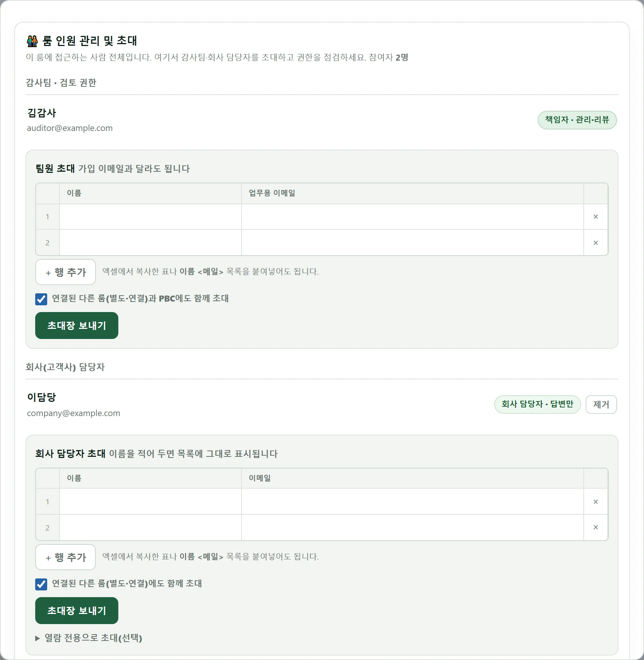644x660 pixels.
Task: Click the people icon beside room title
Action: [x=32, y=41]
